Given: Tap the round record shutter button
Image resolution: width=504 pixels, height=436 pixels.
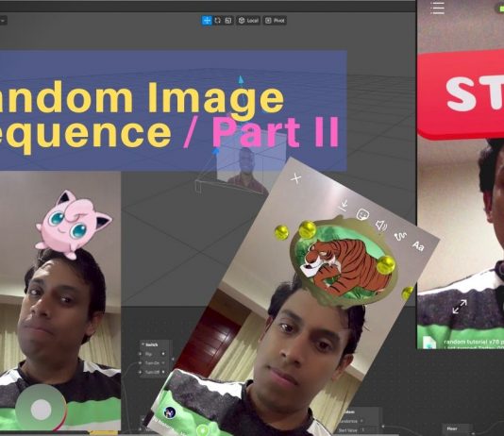Looking at the screenshot, I should tap(42, 410).
